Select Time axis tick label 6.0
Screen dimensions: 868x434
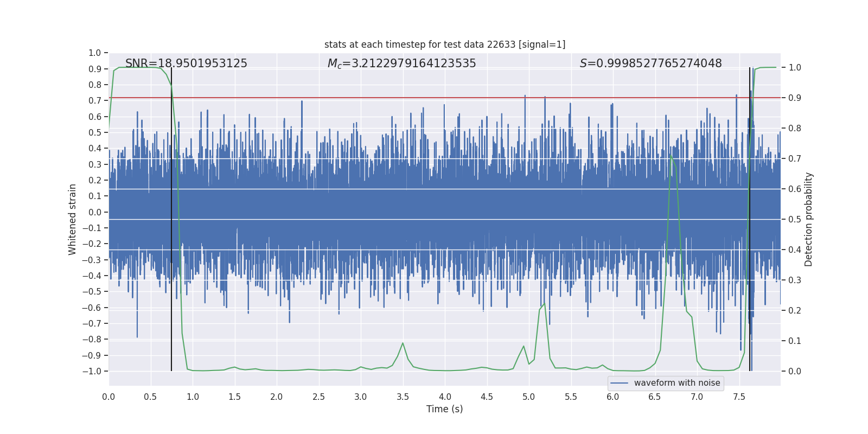[613, 397]
